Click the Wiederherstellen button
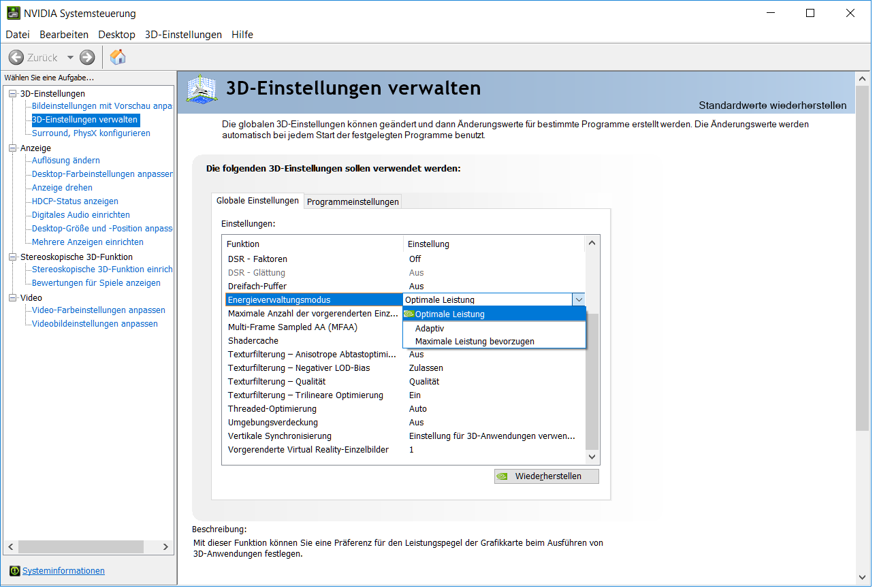879x588 pixels. (547, 476)
